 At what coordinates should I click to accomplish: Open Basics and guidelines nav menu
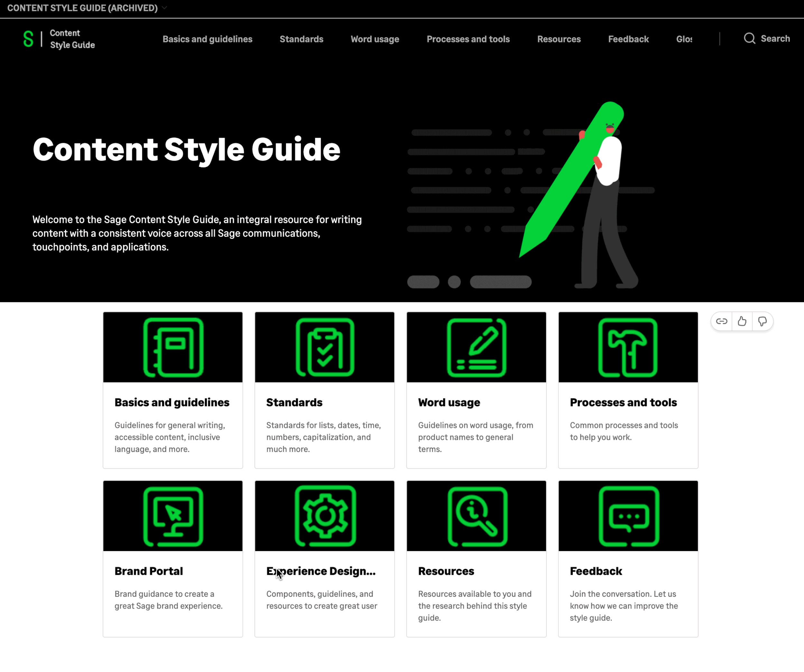[x=207, y=39]
